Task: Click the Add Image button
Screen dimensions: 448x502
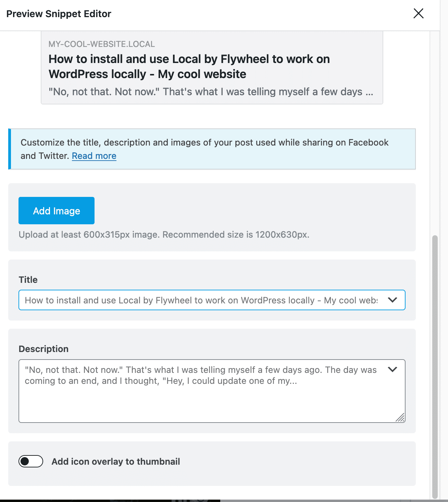Action: pyautogui.click(x=57, y=211)
